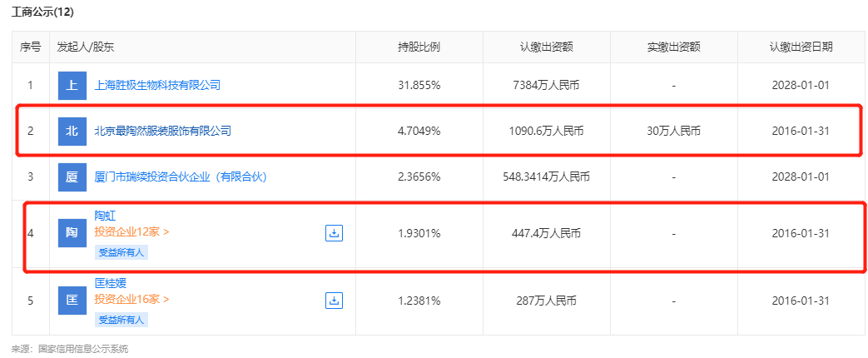Click the 持股比例 column header
The width and height of the screenshot is (868, 358).
tap(419, 47)
